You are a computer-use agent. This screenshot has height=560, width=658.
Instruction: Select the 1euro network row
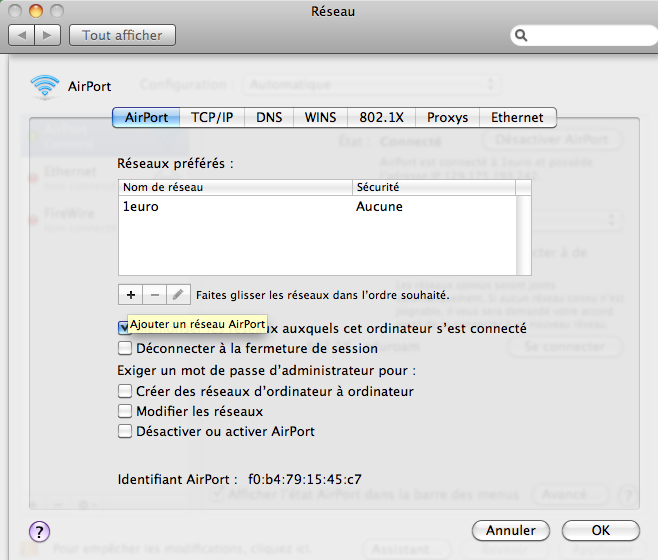(317, 207)
